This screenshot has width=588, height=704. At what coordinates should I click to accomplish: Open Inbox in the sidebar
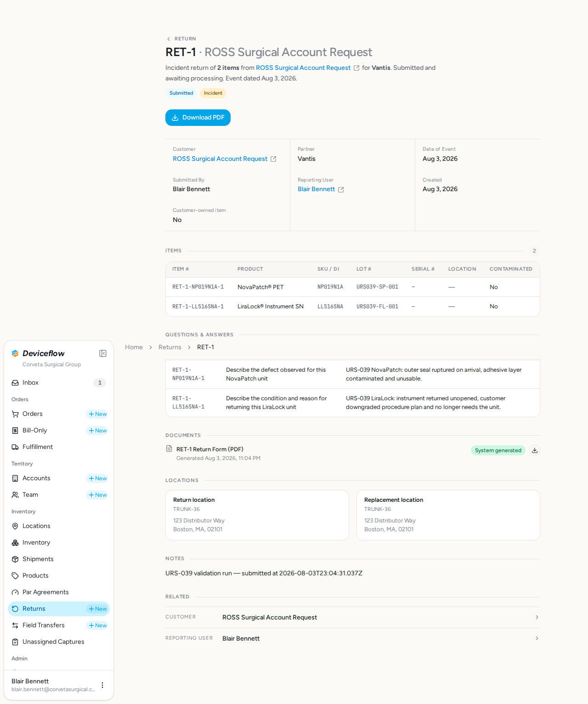59,383
